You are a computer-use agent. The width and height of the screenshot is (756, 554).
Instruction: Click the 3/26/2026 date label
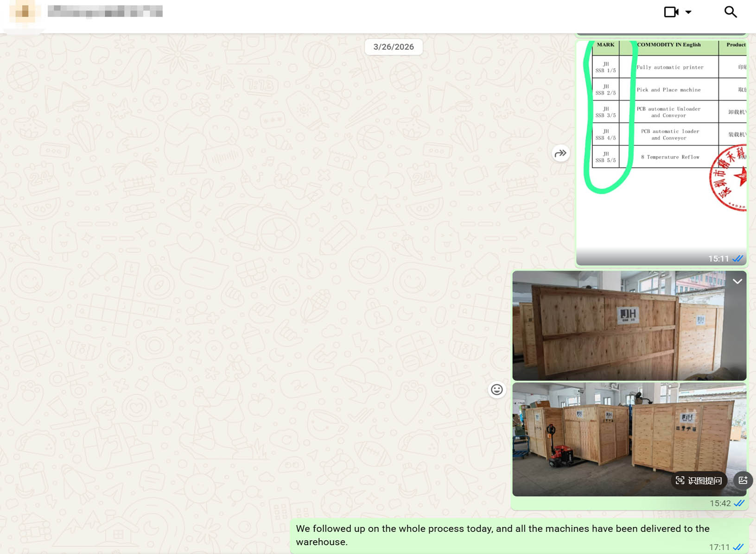point(394,47)
